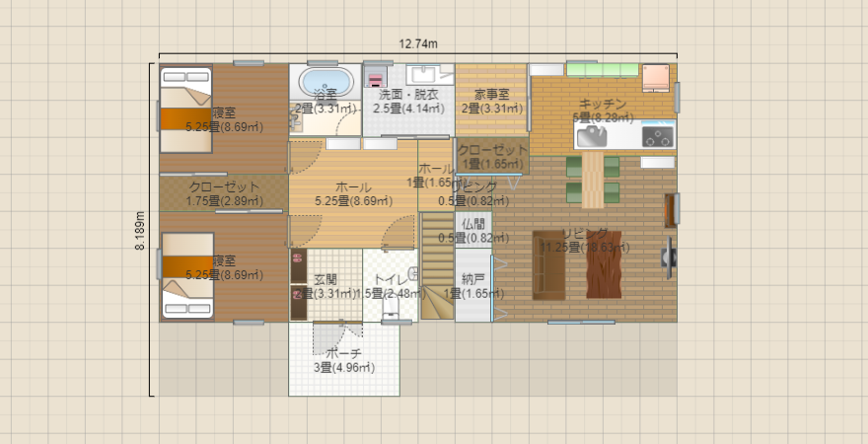Click the 洗面・脱衣 2.5畳 room label
Screen dimensions: 868x444
pyautogui.click(x=408, y=102)
